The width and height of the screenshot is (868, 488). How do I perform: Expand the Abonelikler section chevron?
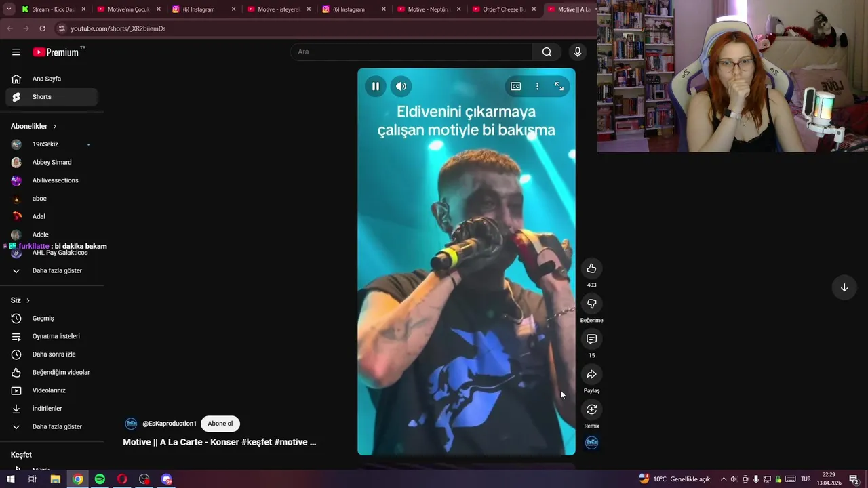[x=55, y=127]
